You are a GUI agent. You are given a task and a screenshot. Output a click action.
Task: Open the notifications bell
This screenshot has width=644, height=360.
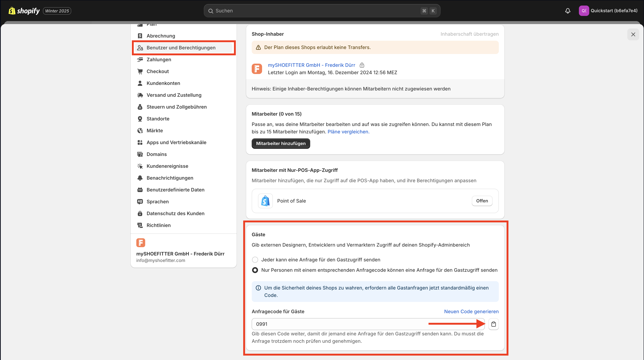[x=568, y=11]
